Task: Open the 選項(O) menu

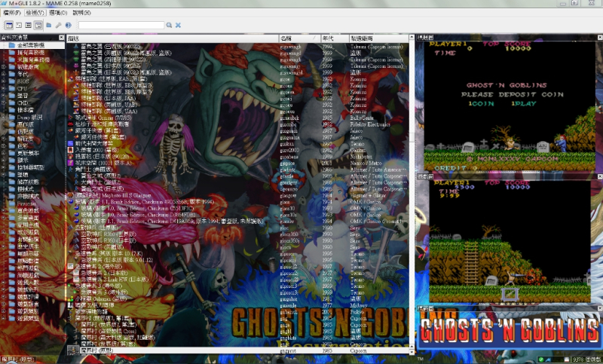Action: coord(58,13)
